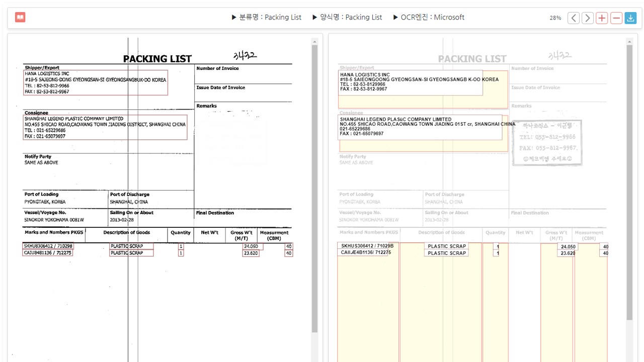The image size is (644, 362).
Task: Click PYONGTAEK, KOREA in left document
Action: (x=45, y=202)
